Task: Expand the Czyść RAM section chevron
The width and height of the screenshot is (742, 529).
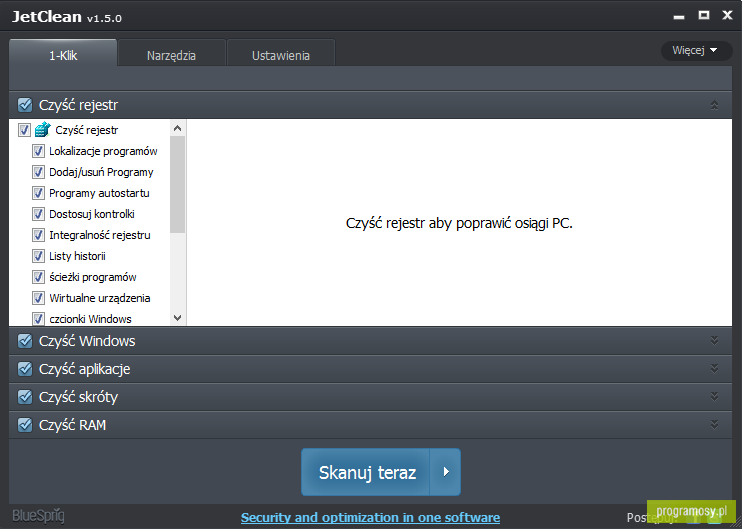Action: (714, 424)
